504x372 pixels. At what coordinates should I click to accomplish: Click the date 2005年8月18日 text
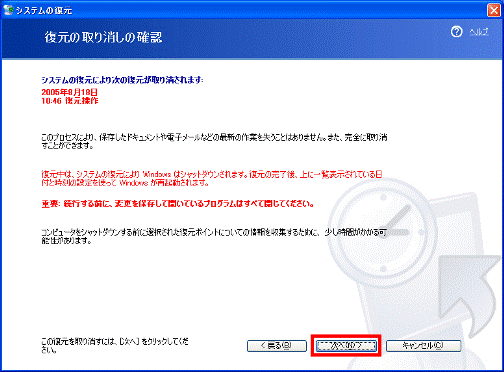click(69, 92)
